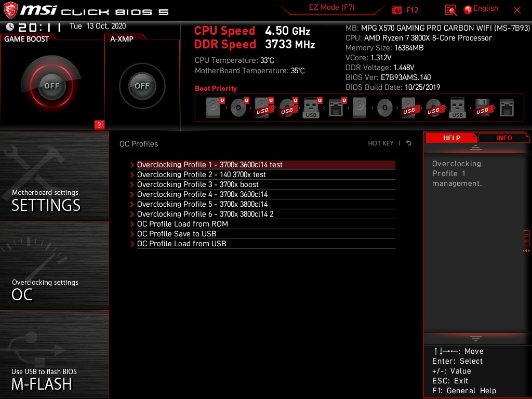
Task: Click the F1: General Help hint
Action: click(464, 391)
